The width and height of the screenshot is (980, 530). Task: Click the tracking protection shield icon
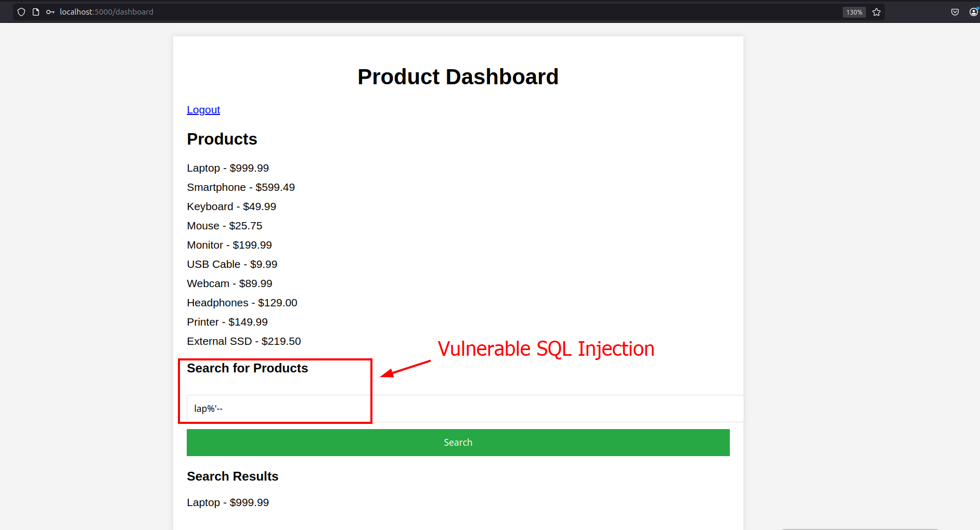click(21, 12)
